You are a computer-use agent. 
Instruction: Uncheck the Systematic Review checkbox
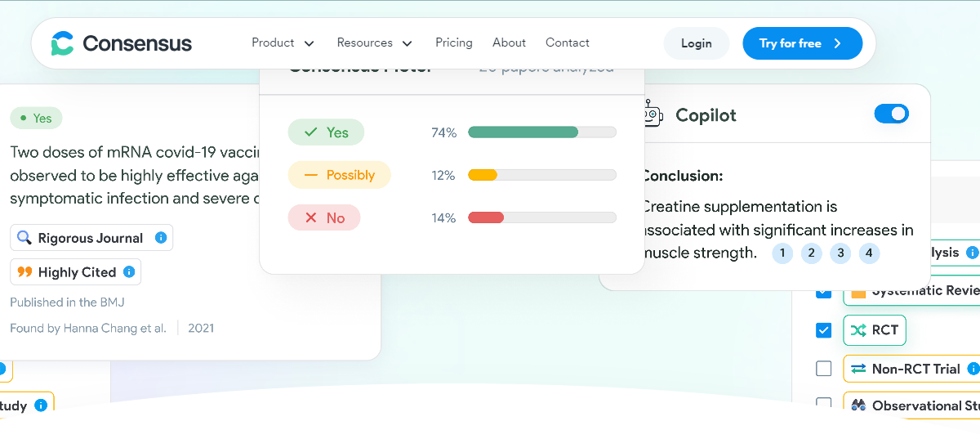[x=823, y=291]
